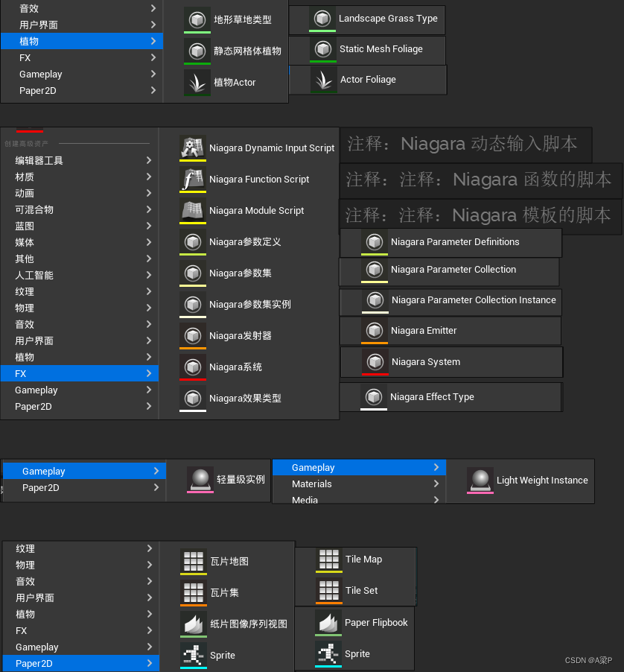Select the Niagara Parameter Definitions icon

[375, 242]
